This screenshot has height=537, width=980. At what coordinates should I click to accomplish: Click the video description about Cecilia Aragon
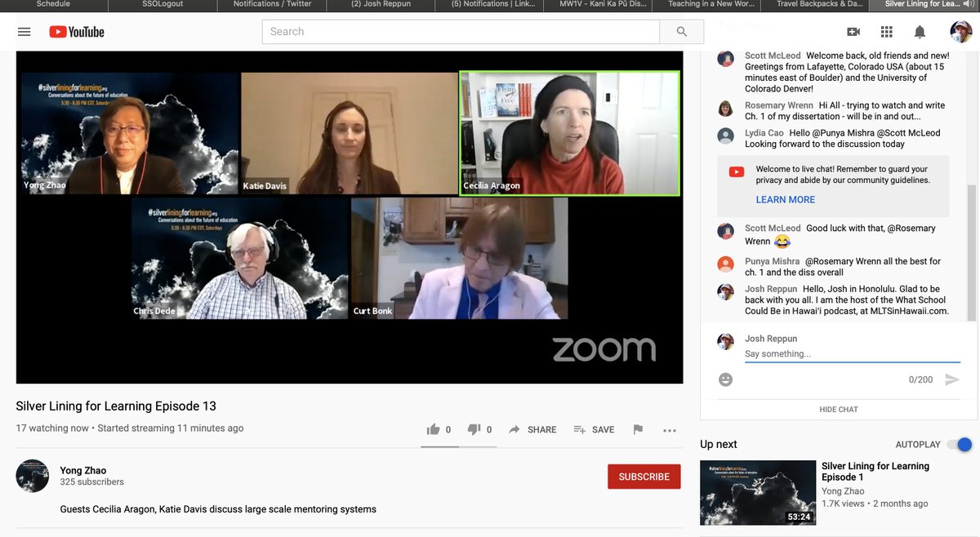218,509
